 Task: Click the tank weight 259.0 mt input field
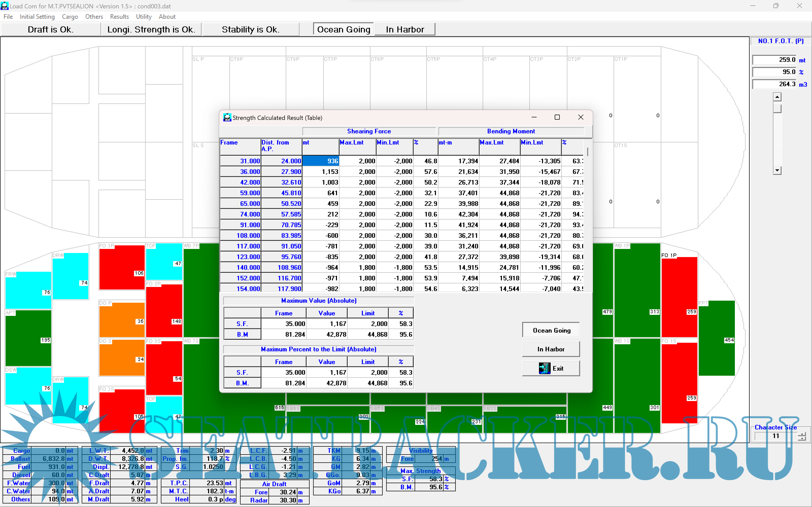click(774, 60)
